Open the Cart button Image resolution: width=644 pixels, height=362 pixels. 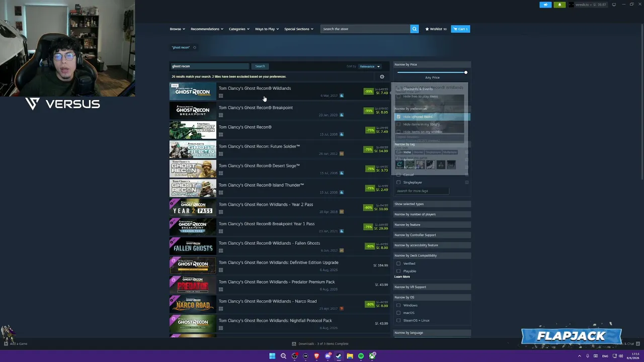460,29
